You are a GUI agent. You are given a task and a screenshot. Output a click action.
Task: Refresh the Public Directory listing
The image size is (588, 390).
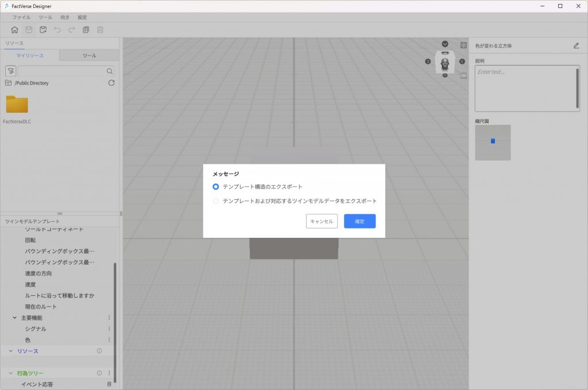click(x=111, y=83)
